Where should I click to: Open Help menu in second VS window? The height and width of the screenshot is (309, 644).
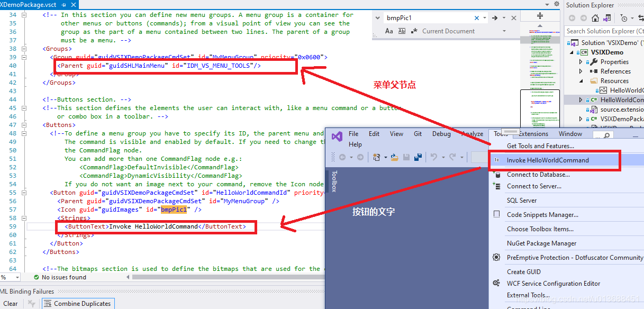pyautogui.click(x=356, y=144)
